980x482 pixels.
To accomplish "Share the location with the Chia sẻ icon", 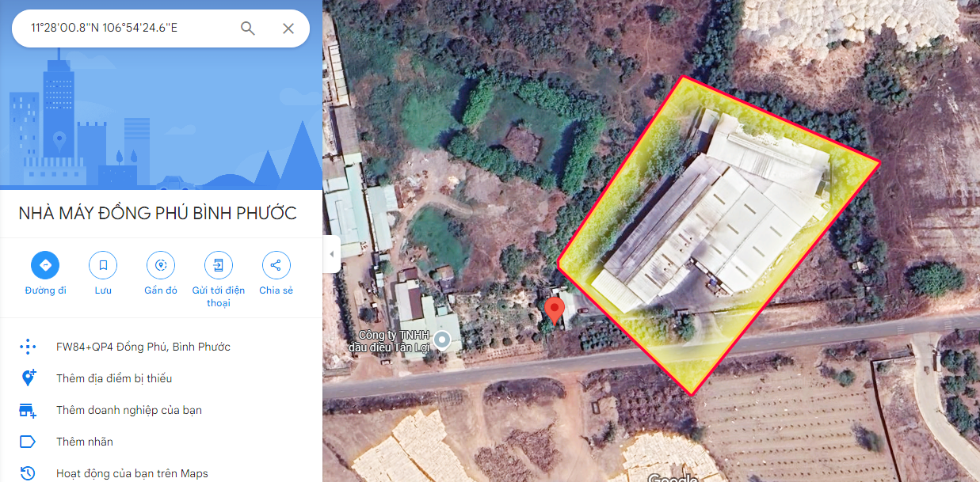I will [x=276, y=265].
